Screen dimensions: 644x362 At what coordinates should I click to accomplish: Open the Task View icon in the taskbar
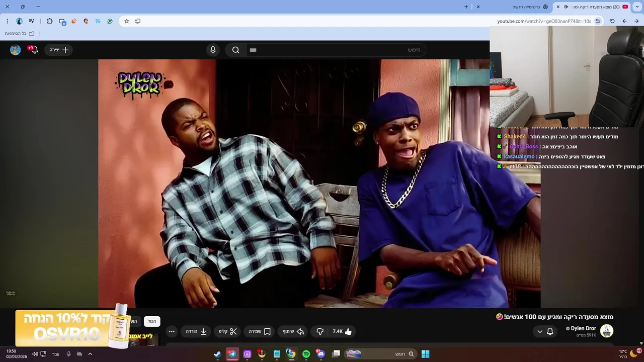coord(336,354)
